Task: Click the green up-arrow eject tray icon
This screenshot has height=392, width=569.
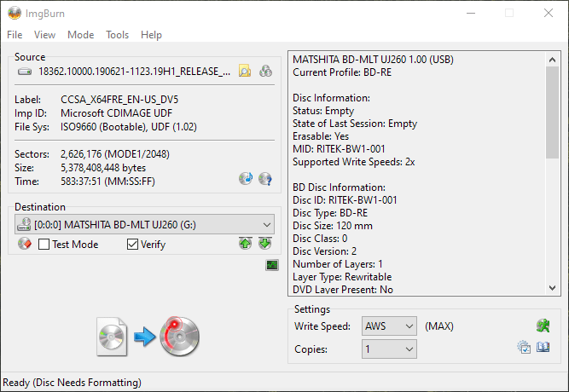Action: pos(246,244)
